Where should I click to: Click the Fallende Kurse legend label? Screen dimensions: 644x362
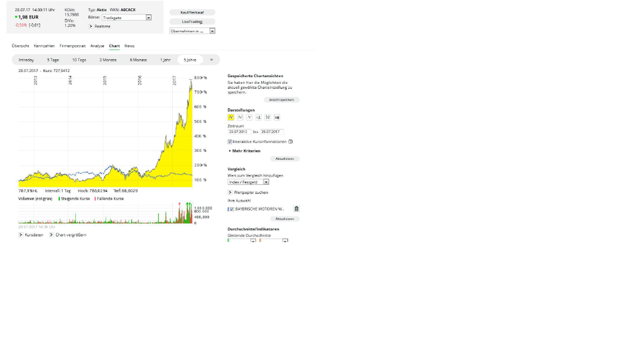(x=110, y=198)
